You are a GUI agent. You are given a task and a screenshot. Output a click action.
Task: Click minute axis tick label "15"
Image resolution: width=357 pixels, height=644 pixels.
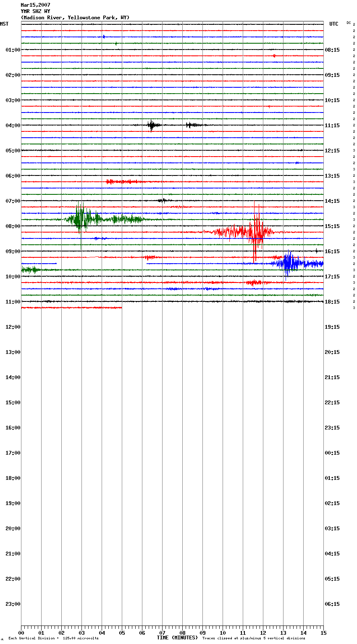pyautogui.click(x=323, y=633)
